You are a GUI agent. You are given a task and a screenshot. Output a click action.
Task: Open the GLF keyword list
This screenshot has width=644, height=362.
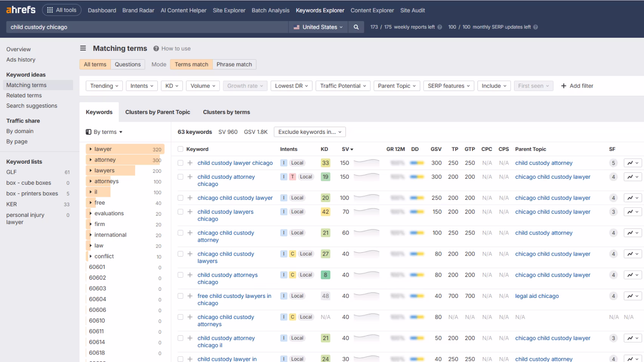pos(11,172)
